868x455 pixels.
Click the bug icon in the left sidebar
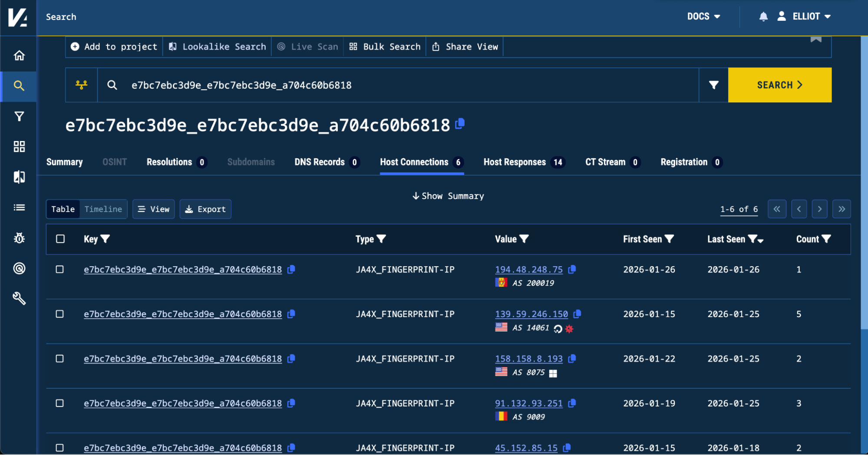click(18, 238)
